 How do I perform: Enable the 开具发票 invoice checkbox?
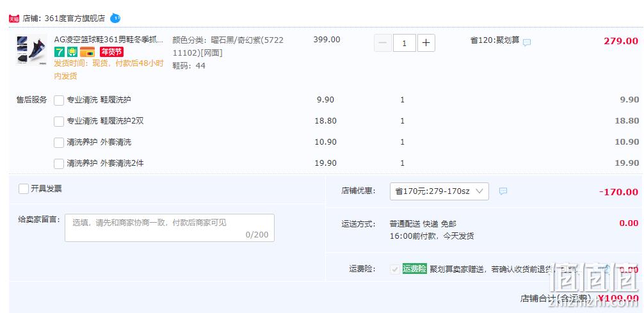pos(24,189)
